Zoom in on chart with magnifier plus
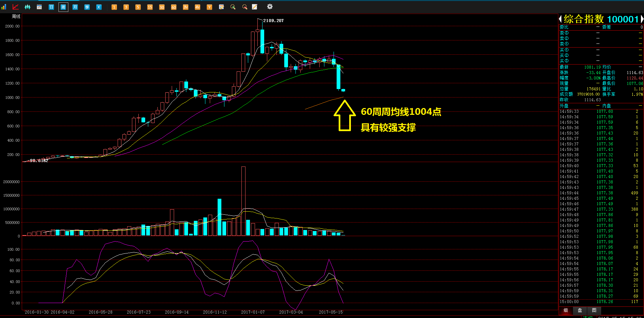 tap(233, 7)
